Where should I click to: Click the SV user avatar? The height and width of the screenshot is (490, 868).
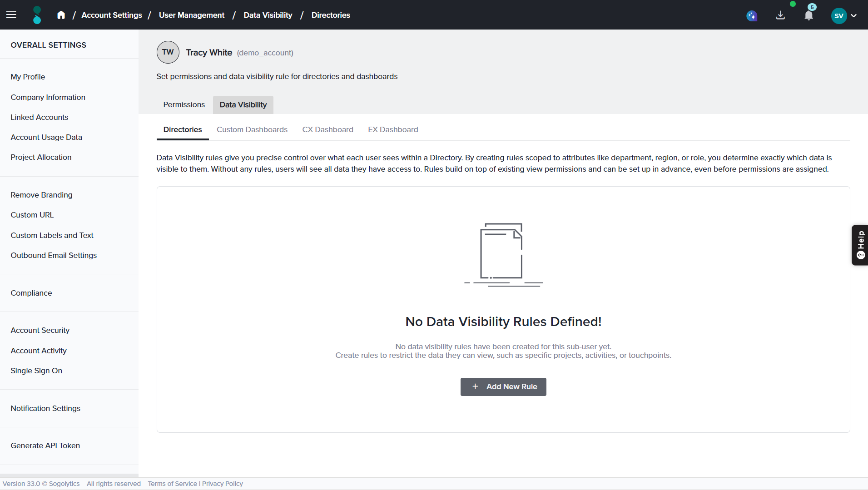tap(839, 16)
